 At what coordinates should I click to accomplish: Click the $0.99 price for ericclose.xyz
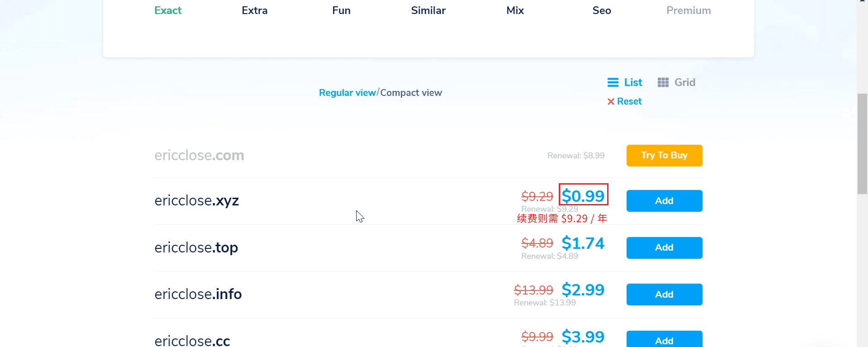583,196
